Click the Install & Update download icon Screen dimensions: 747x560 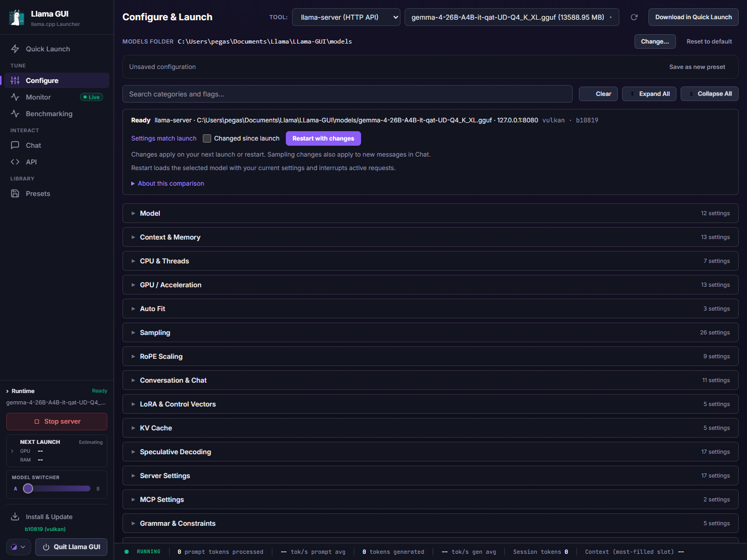tap(15, 516)
